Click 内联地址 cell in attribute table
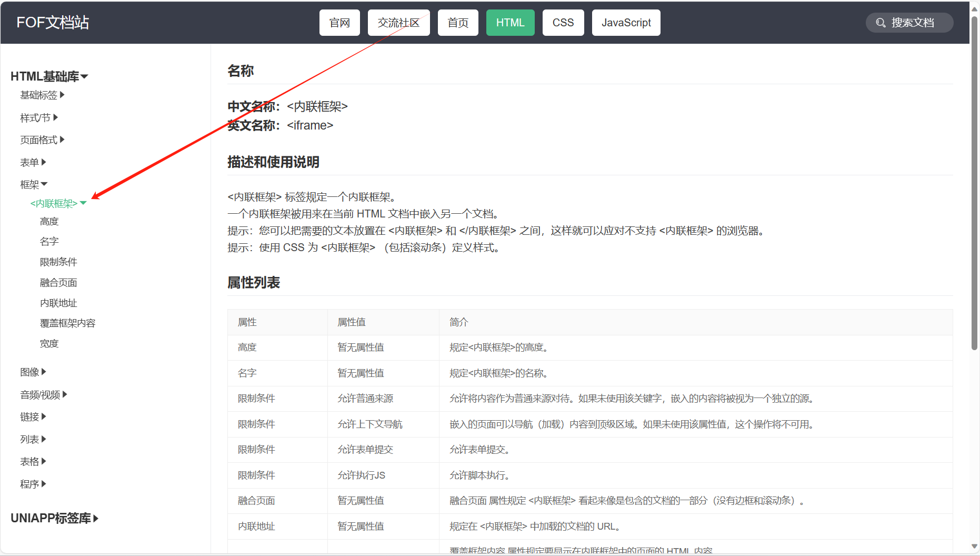Viewport: 980px width, 556px height. pos(277,527)
